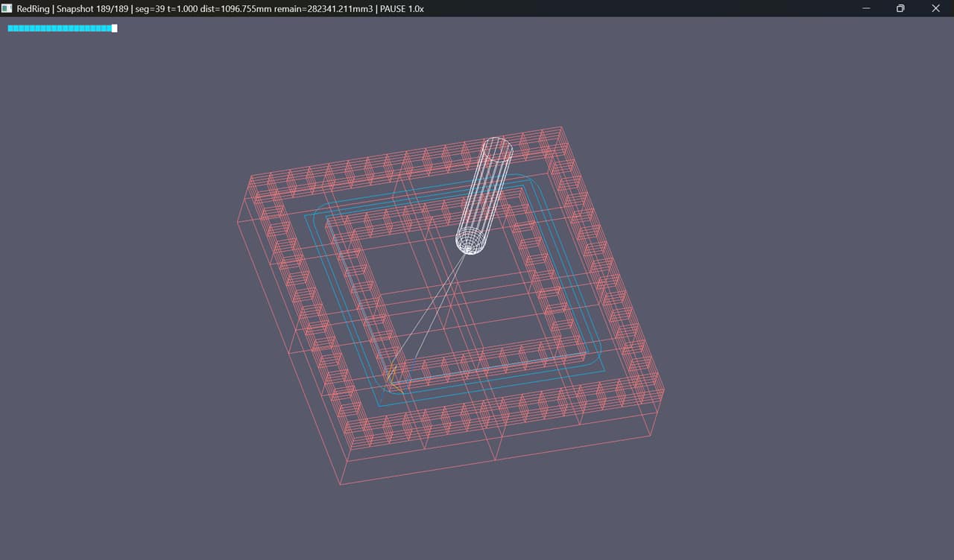Viewport: 954px width, 560px height.
Task: Click the top circular cap of the tool
Action: tap(498, 147)
